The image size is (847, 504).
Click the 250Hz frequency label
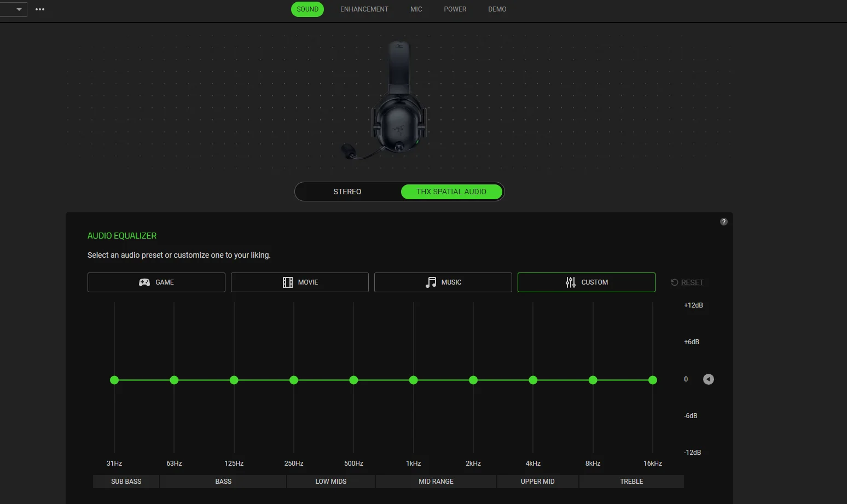[x=294, y=464]
